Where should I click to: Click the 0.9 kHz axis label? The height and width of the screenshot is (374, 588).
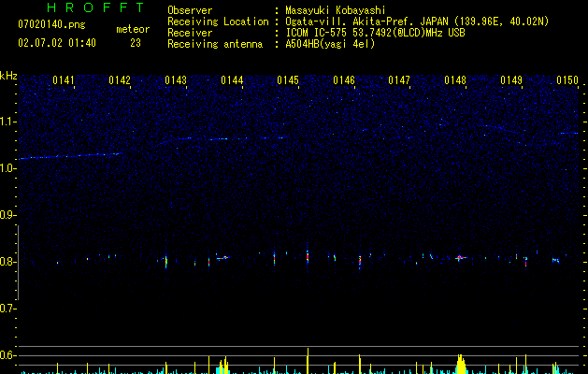(8, 215)
